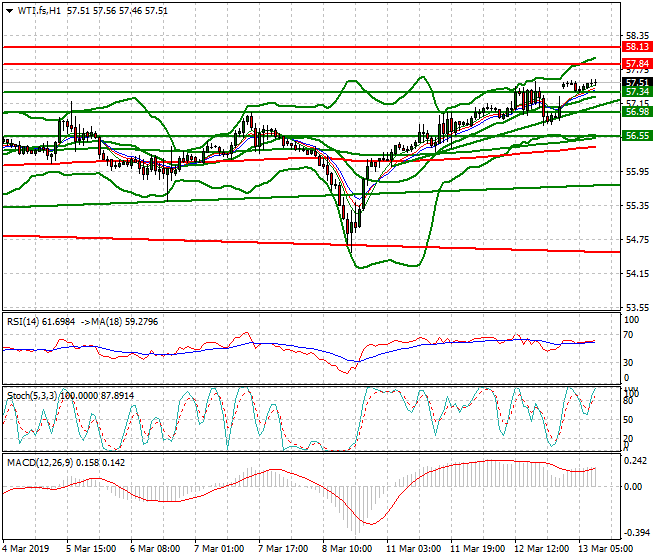
Task: Select the 57.84 red resistance price label
Action: point(637,64)
